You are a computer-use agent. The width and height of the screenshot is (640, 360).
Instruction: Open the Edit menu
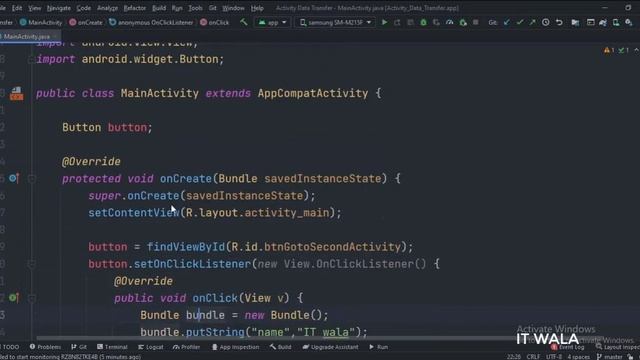coord(17,8)
